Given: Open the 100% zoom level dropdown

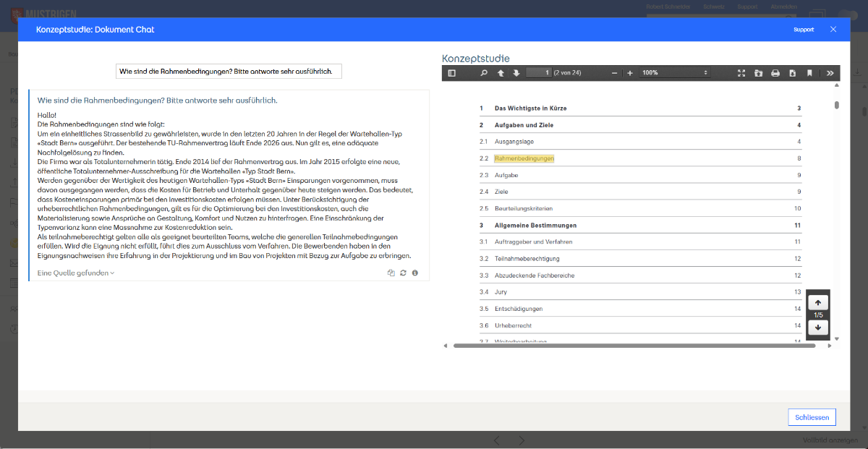Looking at the screenshot, I should click(674, 73).
